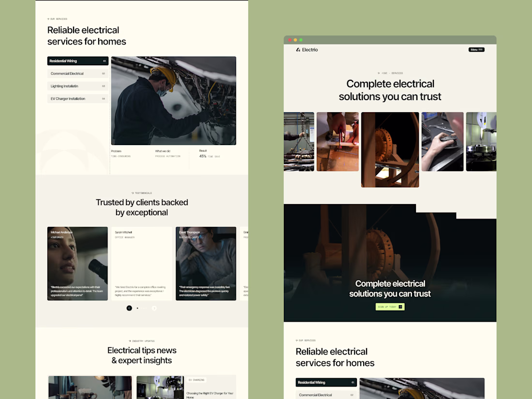Open David Thompson's testimonial card
This screenshot has width=532, height=399.
(206, 264)
